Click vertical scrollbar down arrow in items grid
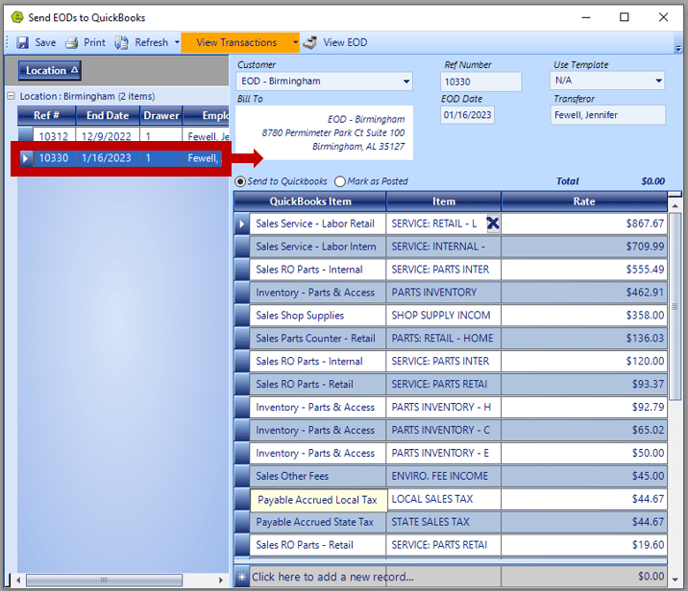 click(675, 579)
